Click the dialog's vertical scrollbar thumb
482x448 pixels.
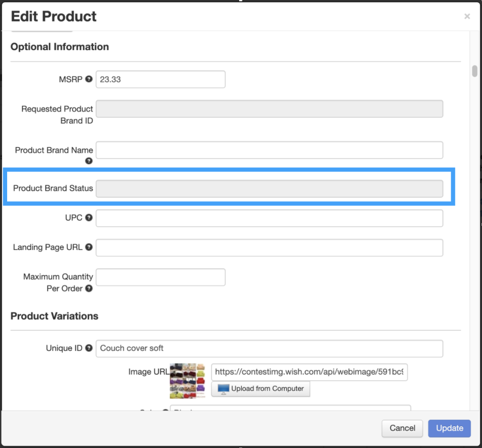(x=475, y=71)
